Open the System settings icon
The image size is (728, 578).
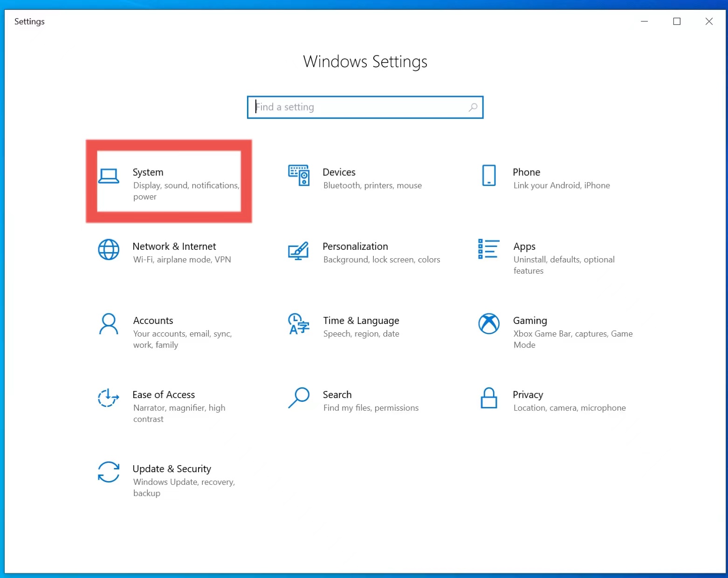[109, 177]
